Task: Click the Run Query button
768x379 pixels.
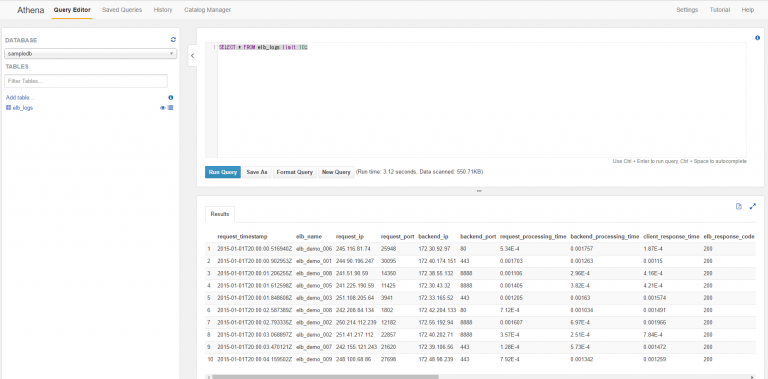Action: (x=223, y=172)
